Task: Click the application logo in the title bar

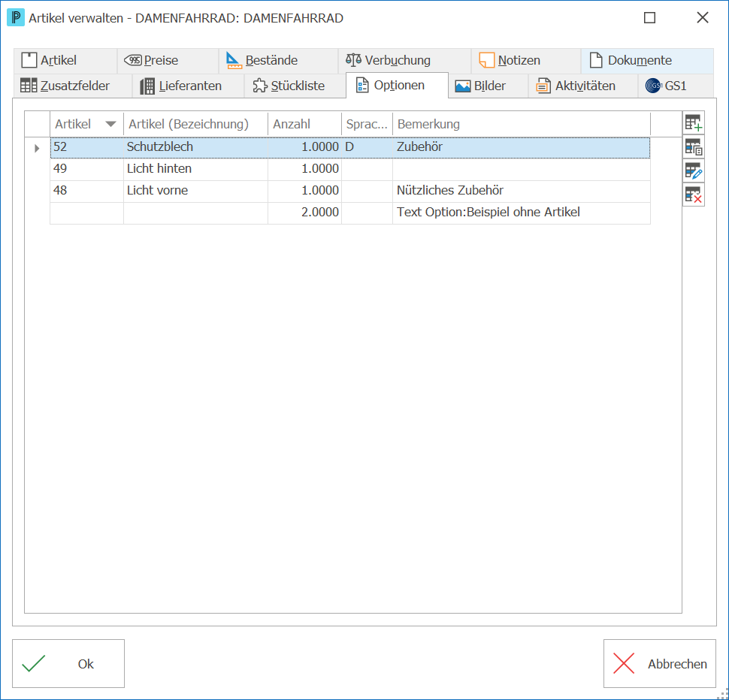Action: [x=16, y=18]
